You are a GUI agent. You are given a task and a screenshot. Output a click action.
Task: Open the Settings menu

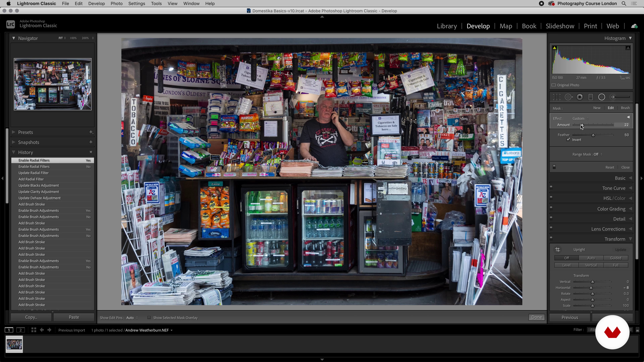pyautogui.click(x=137, y=4)
